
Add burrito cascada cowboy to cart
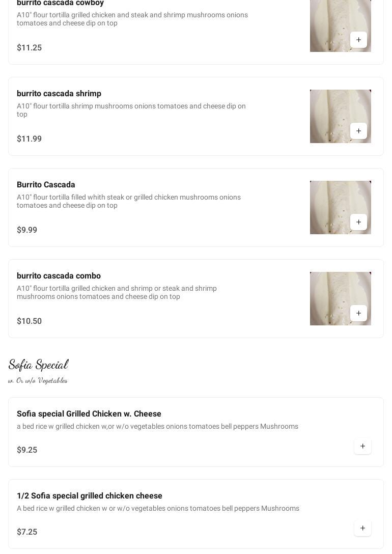[358, 40]
